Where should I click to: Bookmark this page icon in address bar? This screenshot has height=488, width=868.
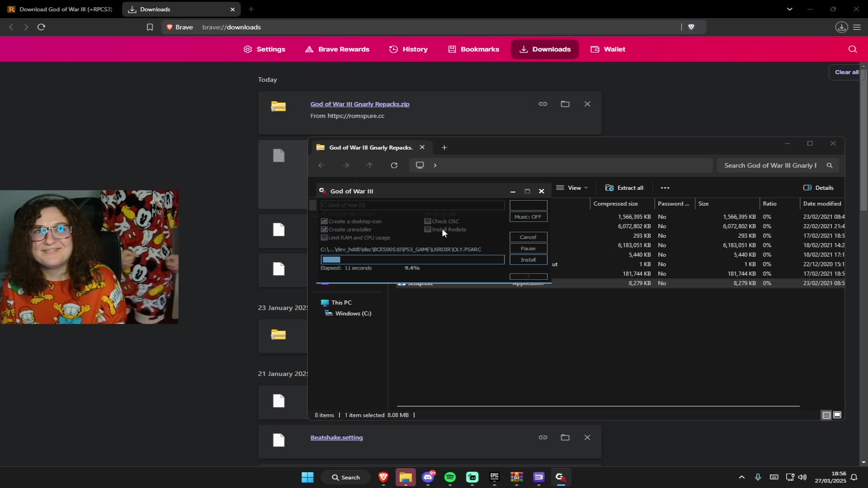click(150, 27)
